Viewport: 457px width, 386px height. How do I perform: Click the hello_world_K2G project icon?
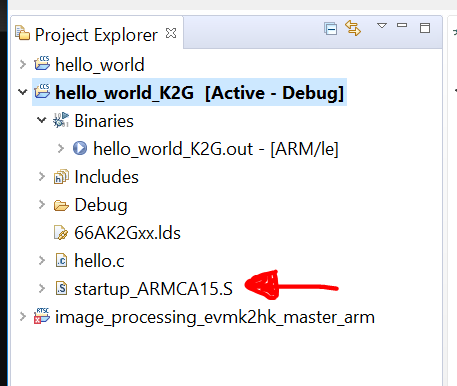pos(42,91)
